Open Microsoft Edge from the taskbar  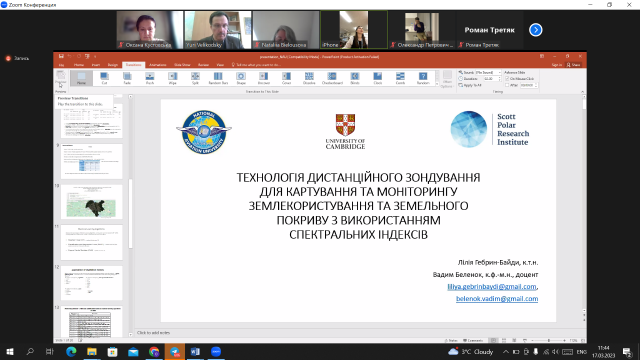pos(71,351)
